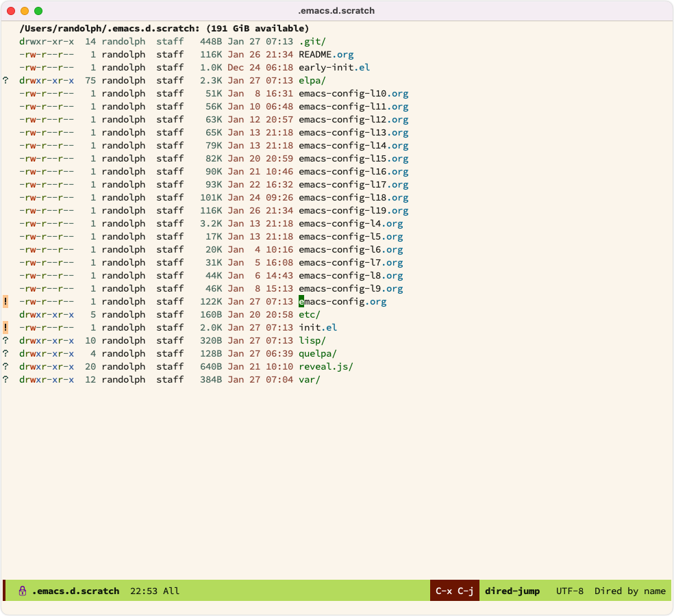Select emacs-config-l17.org file entry
Screen dimensions: 674x616
(x=353, y=184)
